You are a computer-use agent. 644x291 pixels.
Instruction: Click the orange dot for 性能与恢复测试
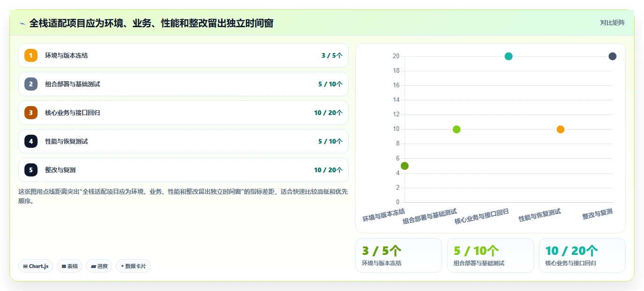pyautogui.click(x=560, y=129)
